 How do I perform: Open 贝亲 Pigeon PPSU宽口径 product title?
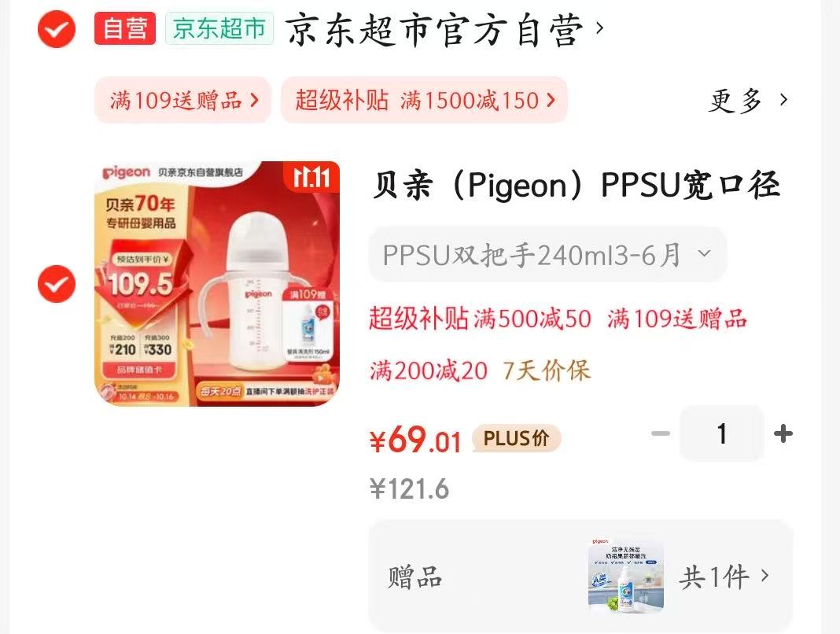pos(576,186)
